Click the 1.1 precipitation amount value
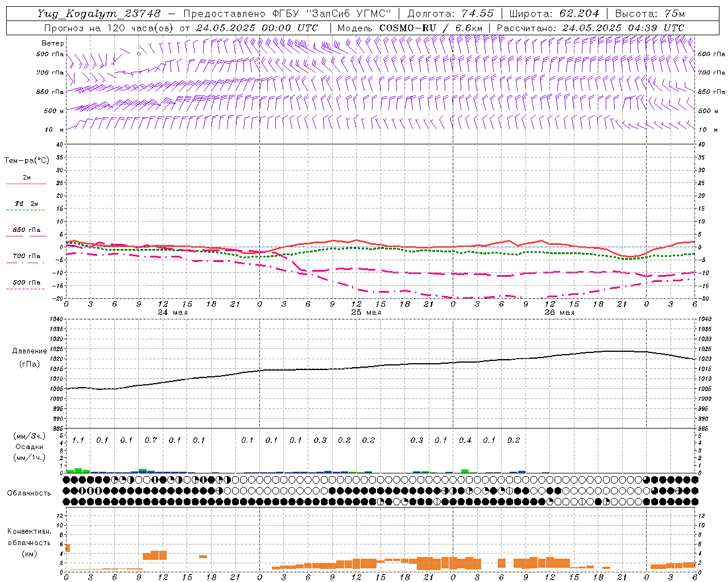This screenshot has width=728, height=582. click(78, 440)
